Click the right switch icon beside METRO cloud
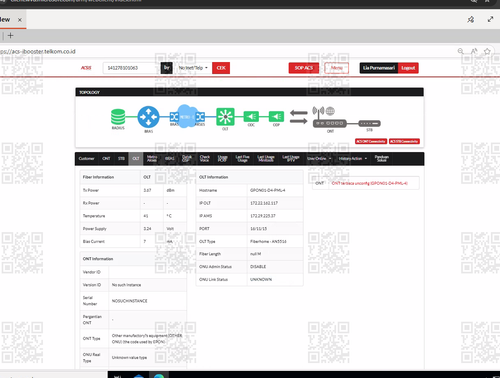Screen dimensions: 500x378 coord(200,117)
